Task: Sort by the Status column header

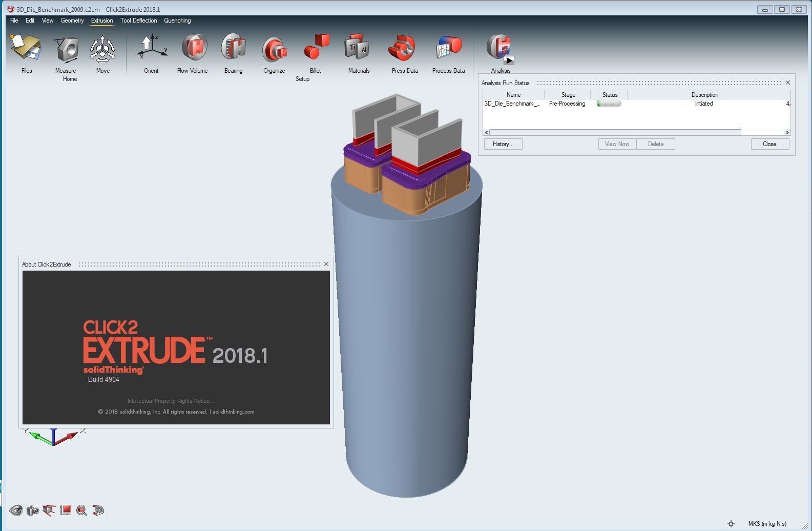Action: pyautogui.click(x=610, y=95)
